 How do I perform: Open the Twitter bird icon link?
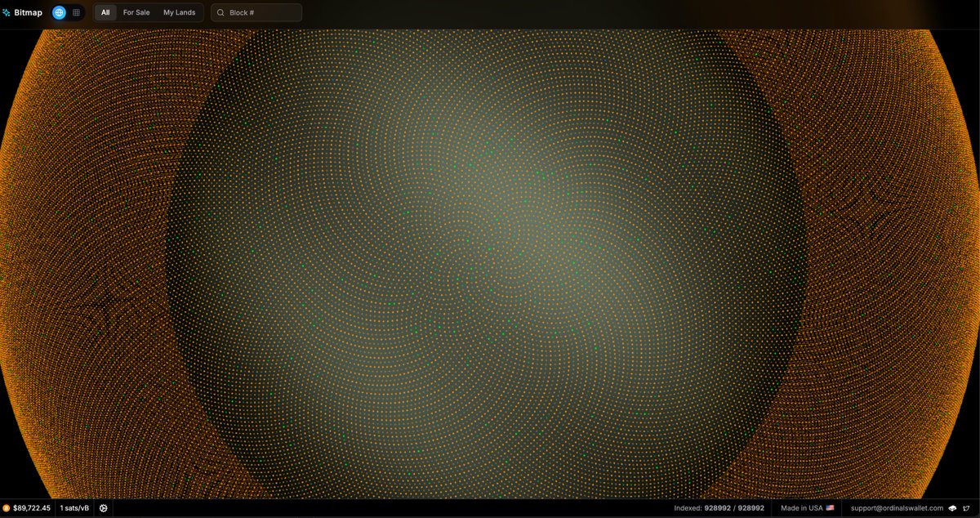pyautogui.click(x=966, y=508)
